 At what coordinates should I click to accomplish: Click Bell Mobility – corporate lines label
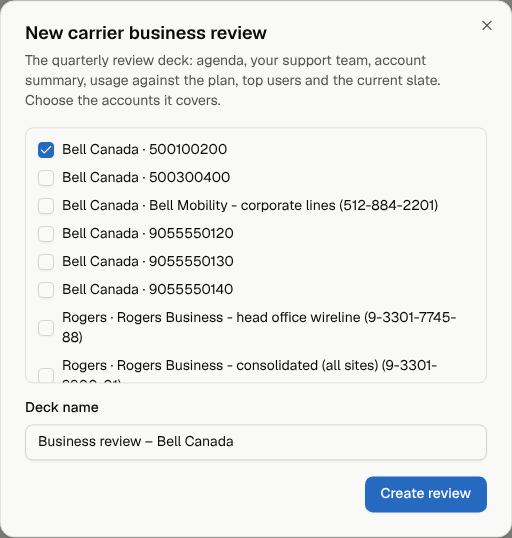tap(250, 206)
